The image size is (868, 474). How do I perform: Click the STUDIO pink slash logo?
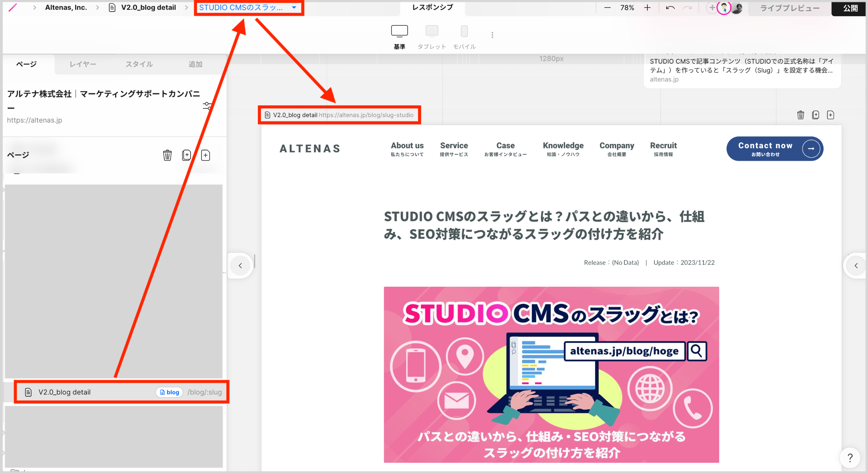13,8
